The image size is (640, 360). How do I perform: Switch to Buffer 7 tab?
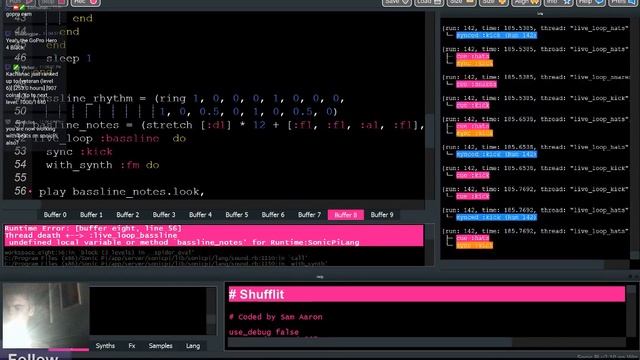point(309,215)
